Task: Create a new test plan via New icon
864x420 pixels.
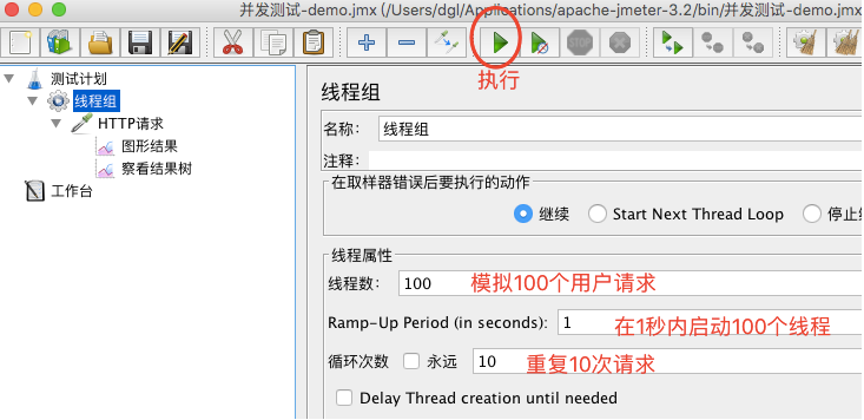Action: (21, 42)
